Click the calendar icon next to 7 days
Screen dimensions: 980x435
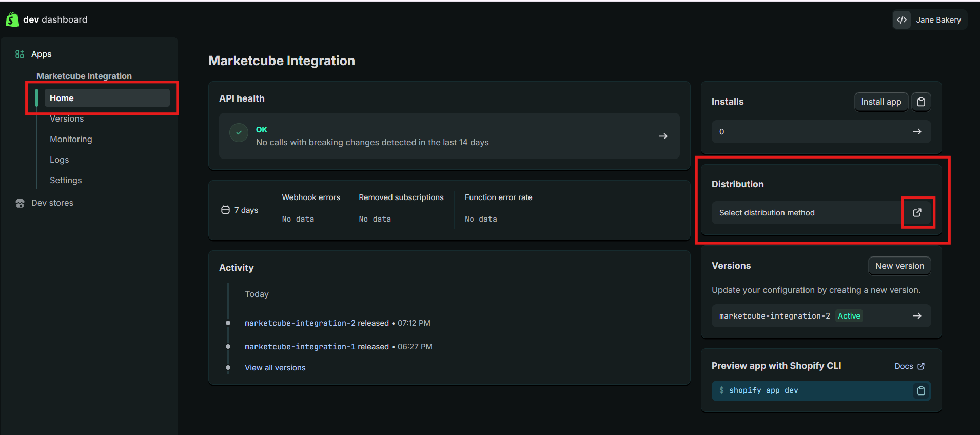click(x=225, y=210)
